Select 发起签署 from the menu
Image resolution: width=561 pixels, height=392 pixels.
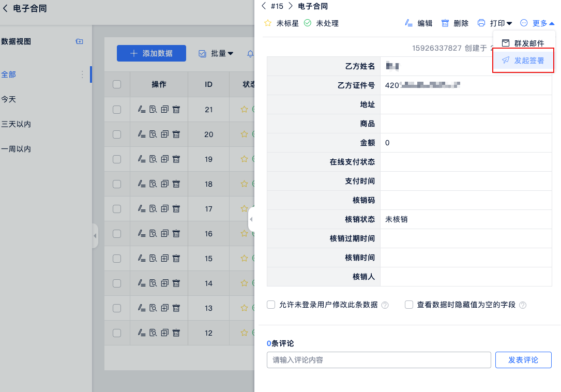point(523,61)
